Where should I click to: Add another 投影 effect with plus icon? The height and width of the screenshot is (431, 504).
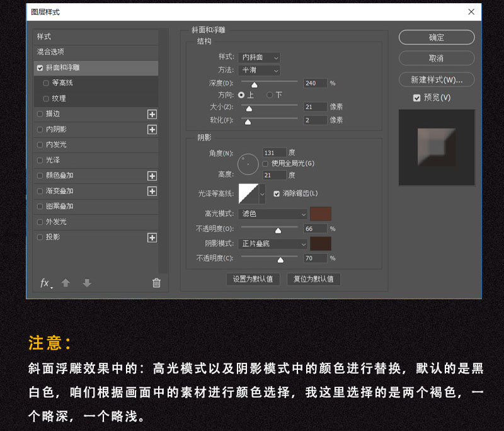click(x=152, y=238)
